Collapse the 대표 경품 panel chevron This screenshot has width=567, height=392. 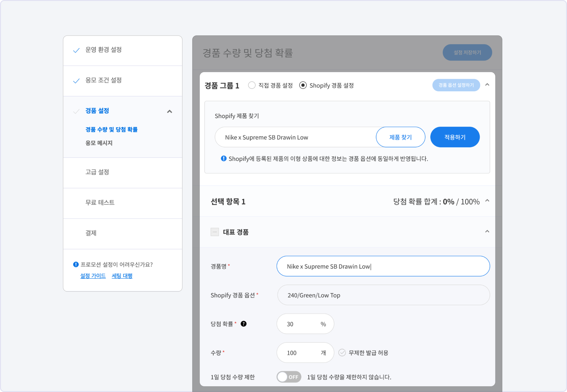(x=487, y=231)
